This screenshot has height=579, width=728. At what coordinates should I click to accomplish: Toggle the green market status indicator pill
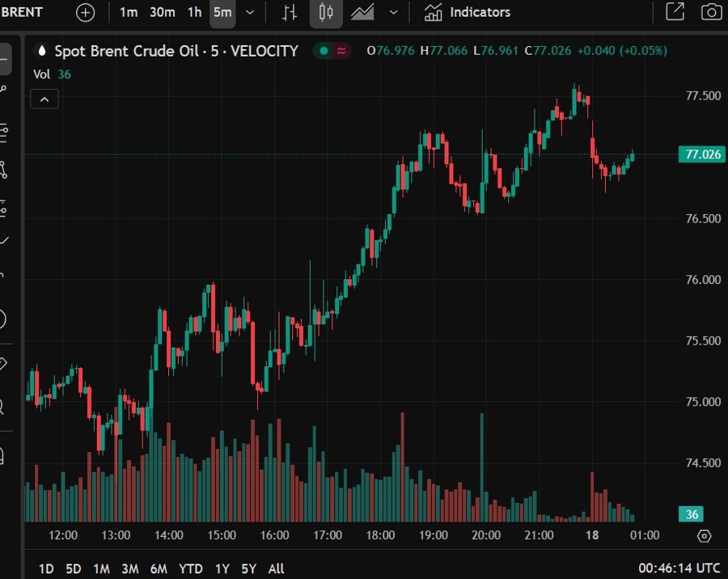click(332, 51)
